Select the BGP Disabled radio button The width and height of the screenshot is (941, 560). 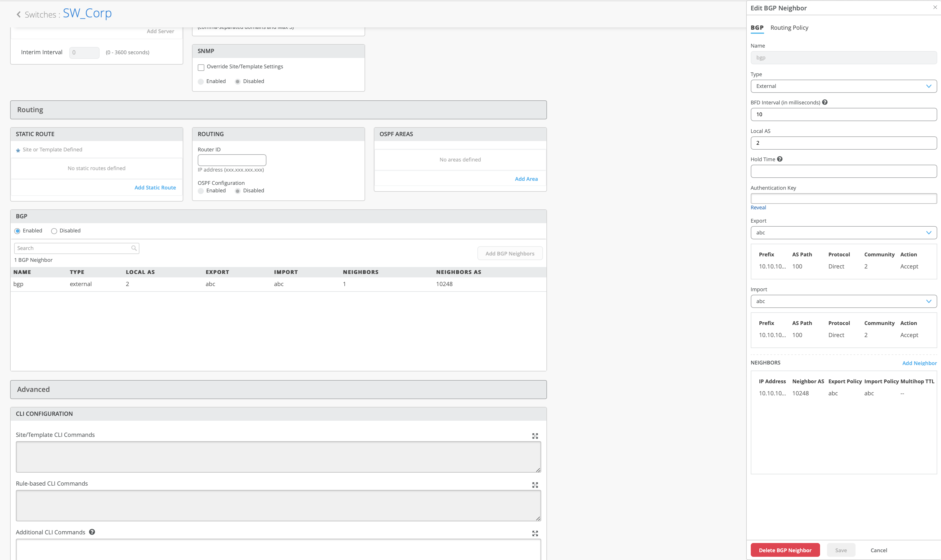click(54, 231)
